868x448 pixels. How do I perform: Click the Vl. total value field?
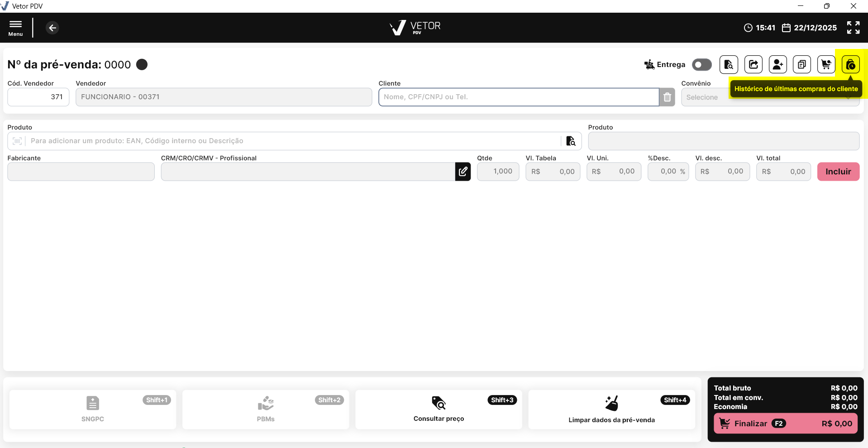point(783,172)
